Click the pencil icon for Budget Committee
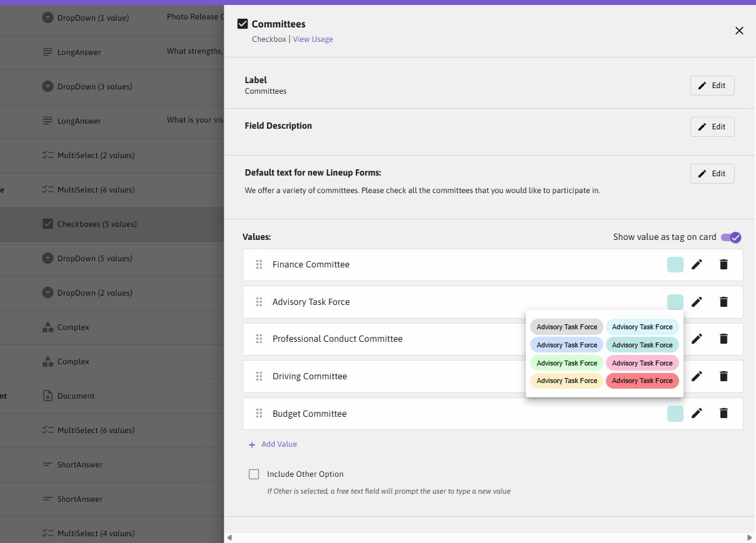Screen dimensions: 756x543 [697, 413]
